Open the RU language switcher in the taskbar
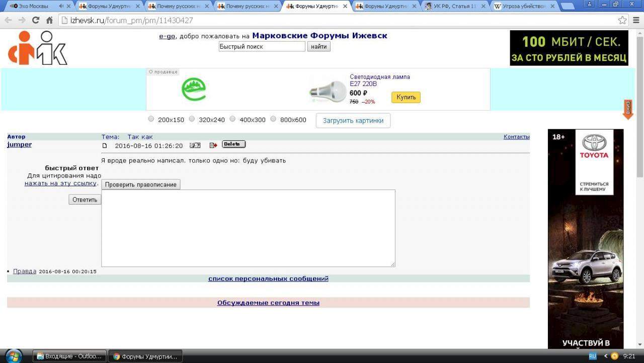The image size is (644, 363). 592,356
